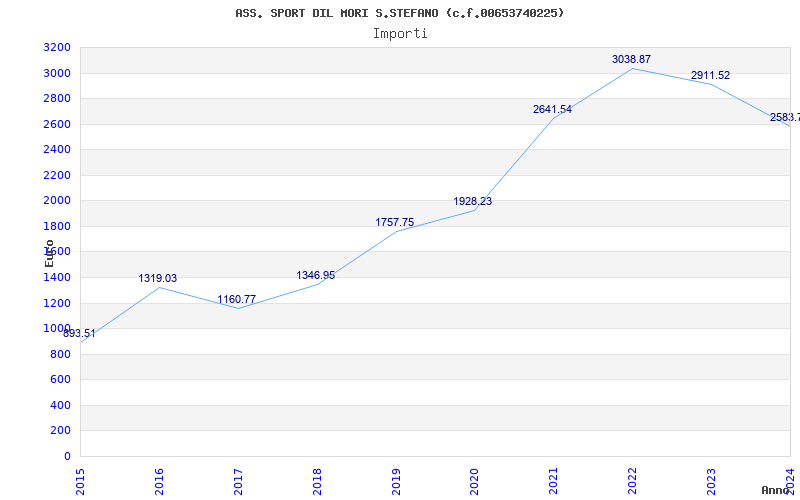Image resolution: width=800 pixels, height=500 pixels.
Task: Click the x-axis year 2019
Action: [396, 481]
